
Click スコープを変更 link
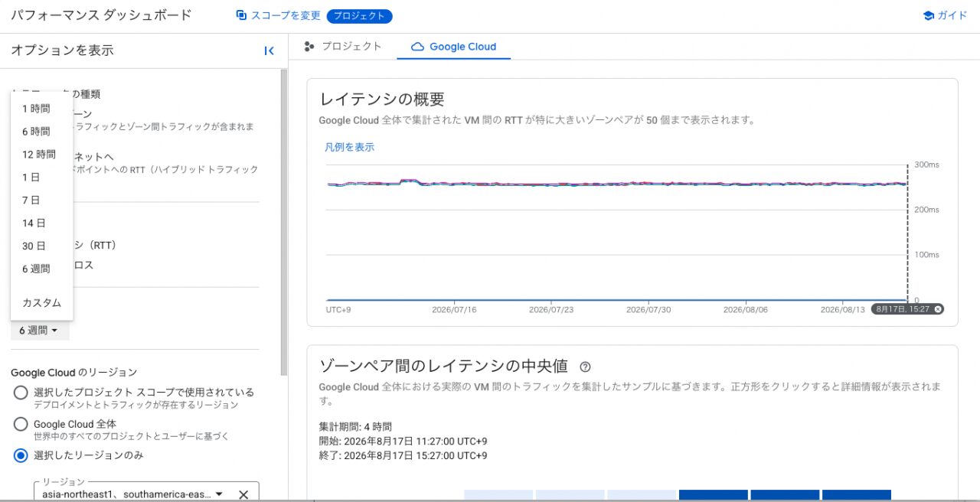tap(286, 15)
